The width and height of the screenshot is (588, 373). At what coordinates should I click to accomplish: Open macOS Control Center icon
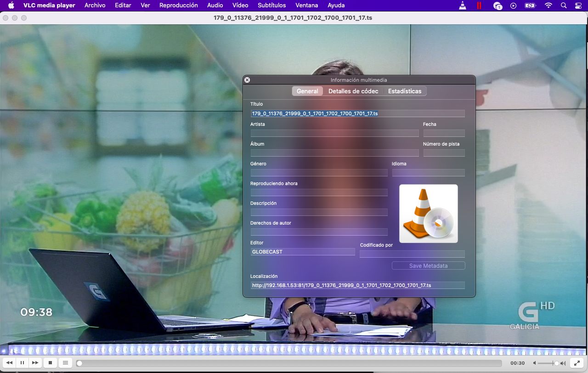pyautogui.click(x=578, y=6)
